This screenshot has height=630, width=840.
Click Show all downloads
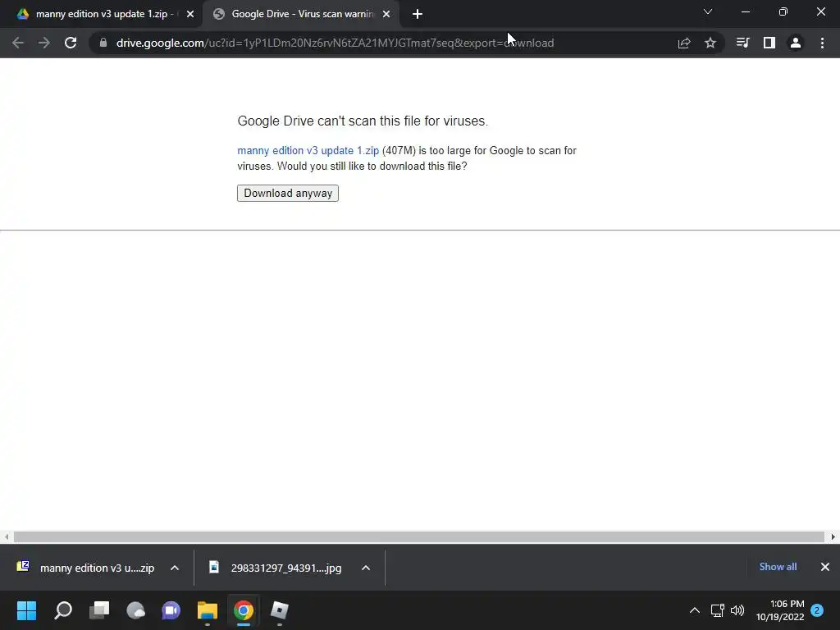click(x=778, y=567)
